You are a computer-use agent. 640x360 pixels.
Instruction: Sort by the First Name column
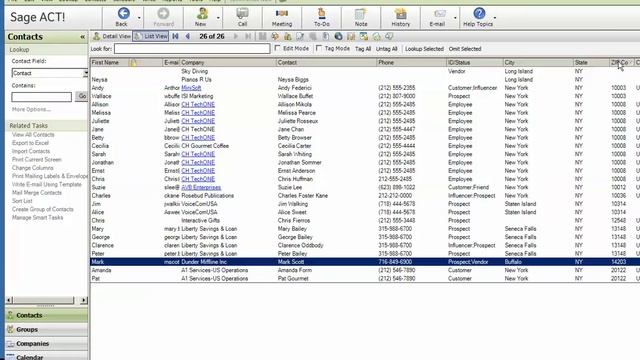point(105,62)
